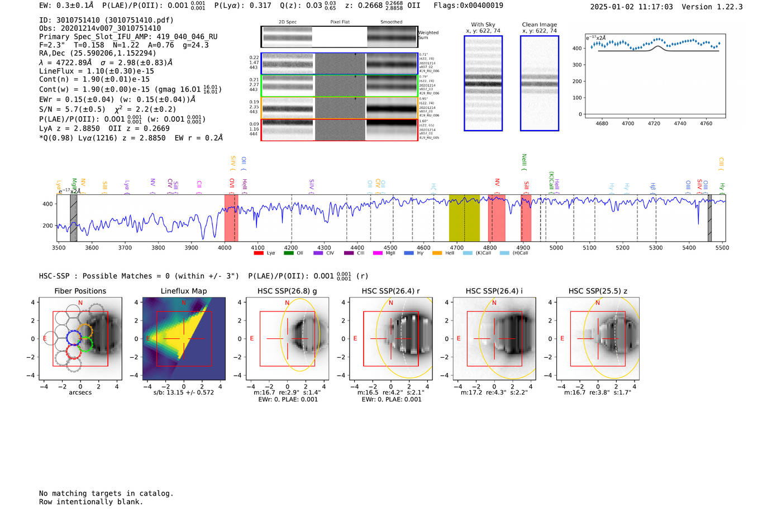Select the magenta MgII legend swatch
782x532 pixels.
click(x=378, y=253)
